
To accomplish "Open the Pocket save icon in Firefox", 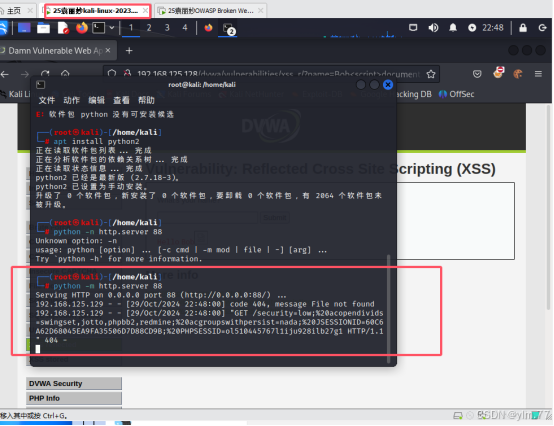I will click(477, 74).
